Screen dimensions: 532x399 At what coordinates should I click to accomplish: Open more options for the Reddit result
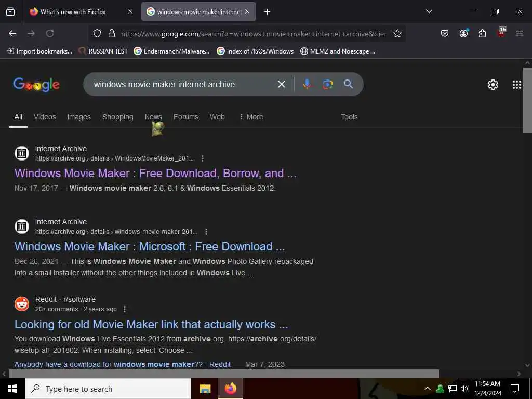(125, 309)
